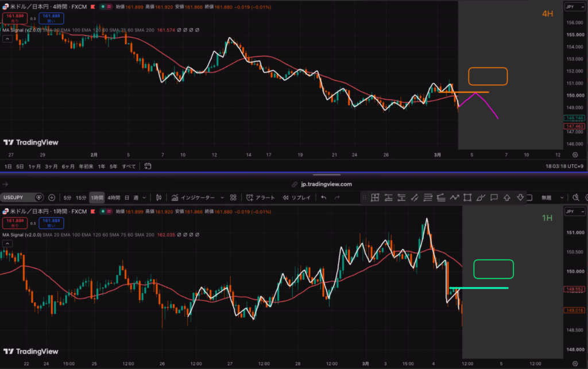Open the candlestick chart type selector
Image resolution: width=588 pixels, height=369 pixels.
(x=158, y=197)
